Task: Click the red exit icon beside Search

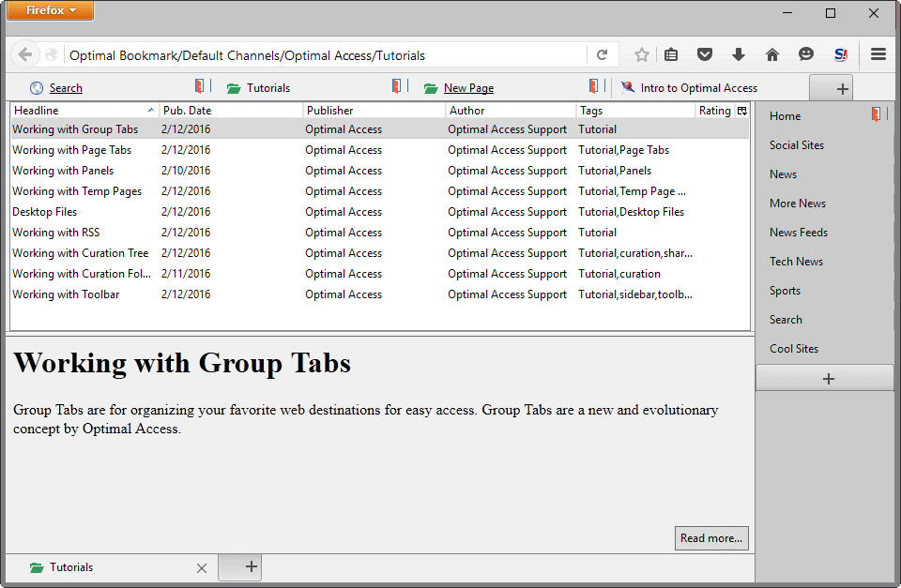Action: pyautogui.click(x=199, y=85)
